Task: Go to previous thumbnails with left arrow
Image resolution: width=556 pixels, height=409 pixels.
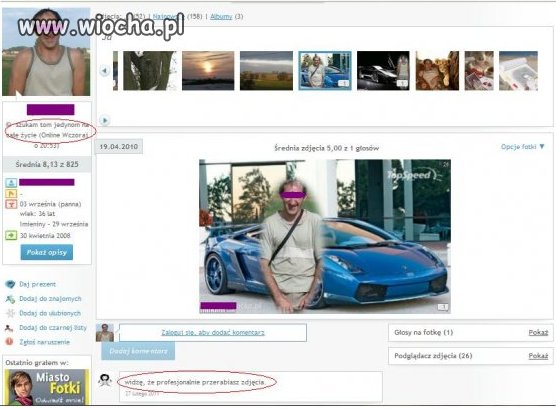Action: (x=105, y=71)
